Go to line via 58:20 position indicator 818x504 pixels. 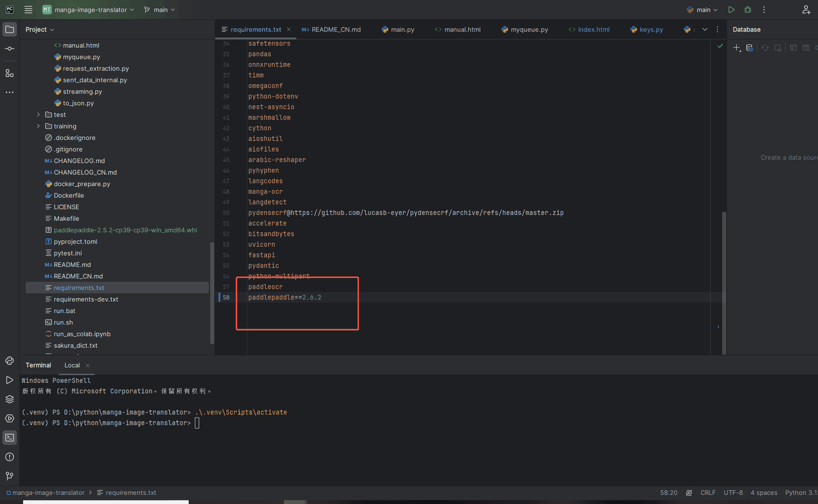[669, 493]
